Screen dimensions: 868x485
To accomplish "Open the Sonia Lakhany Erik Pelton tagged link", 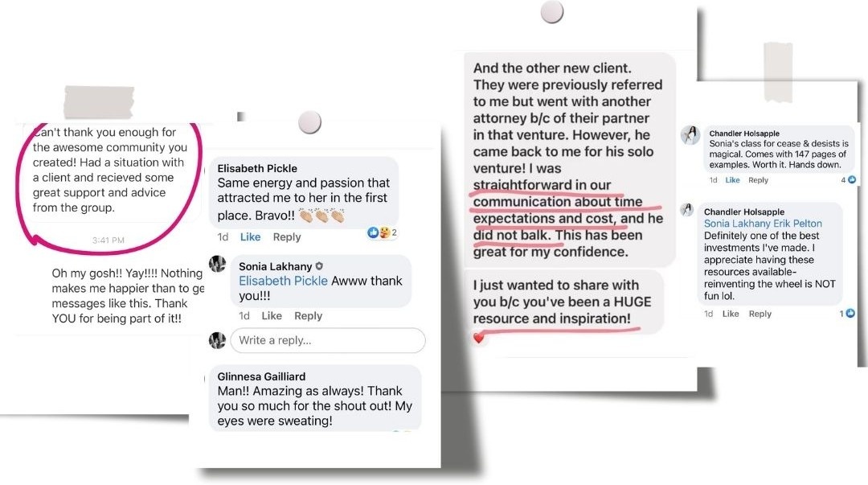I will [x=763, y=224].
